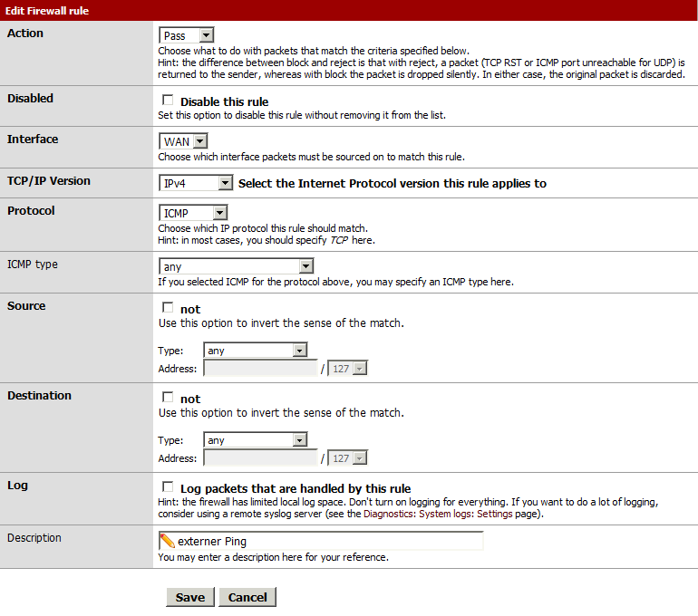Enable 'Log packets that are handled' checkbox
The image size is (698, 616).
168,487
